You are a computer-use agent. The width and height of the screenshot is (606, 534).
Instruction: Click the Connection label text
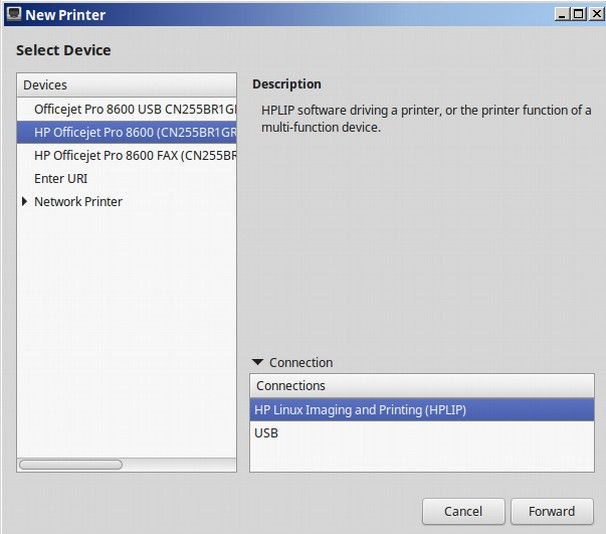301,362
